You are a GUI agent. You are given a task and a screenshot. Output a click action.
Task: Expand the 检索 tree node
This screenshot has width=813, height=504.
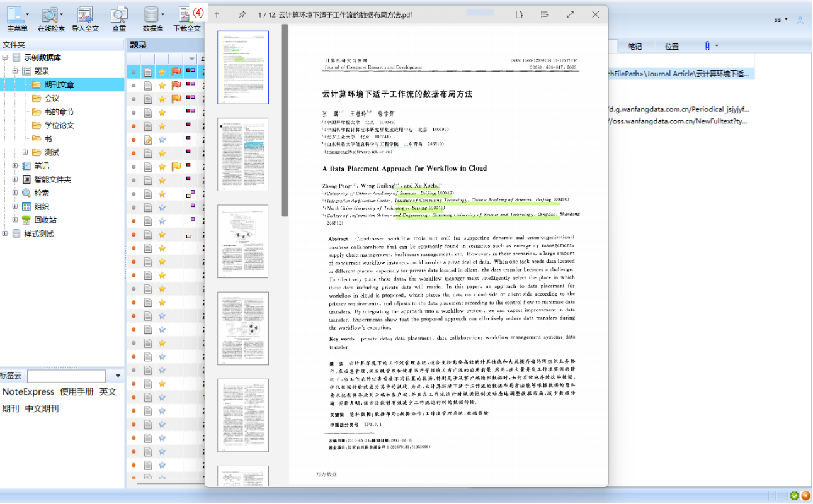(15, 193)
